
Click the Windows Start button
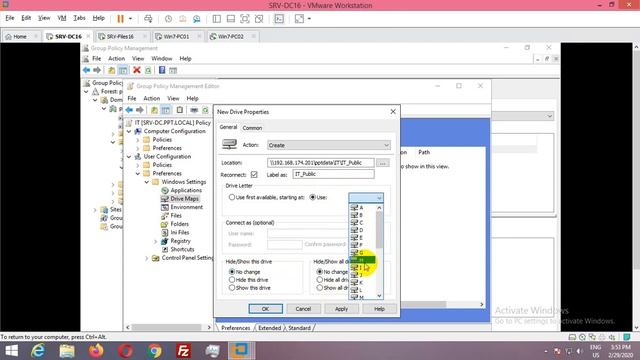tap(11, 351)
